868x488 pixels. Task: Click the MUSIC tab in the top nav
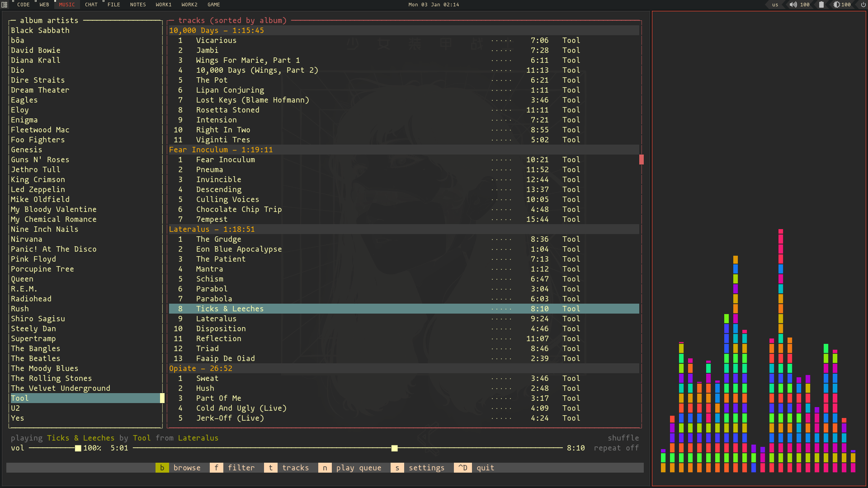66,5
